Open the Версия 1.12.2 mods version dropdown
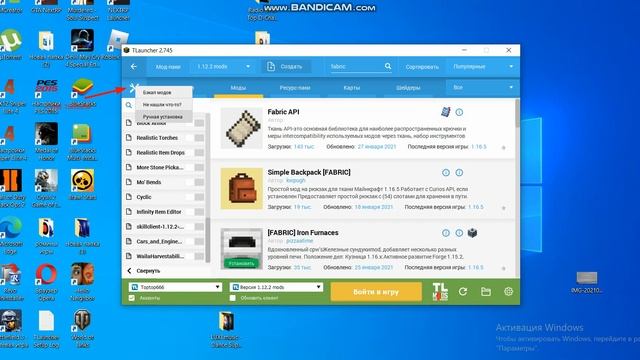 click(276, 287)
